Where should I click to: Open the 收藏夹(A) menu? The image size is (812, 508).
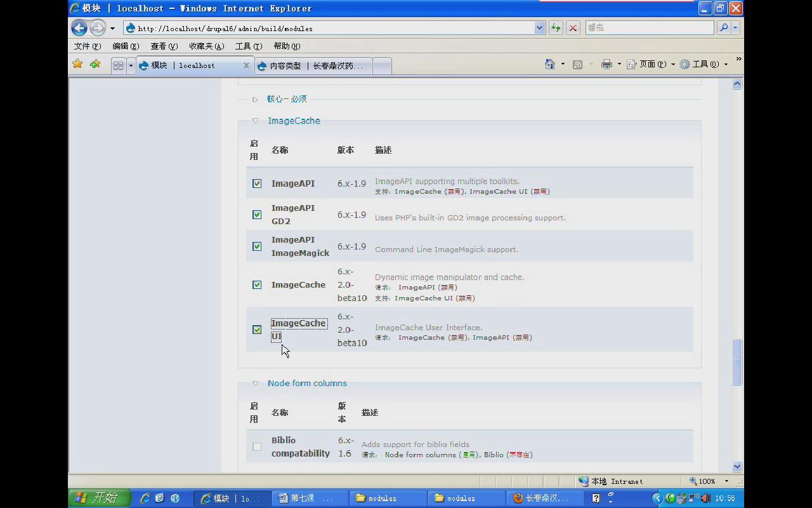click(x=206, y=46)
